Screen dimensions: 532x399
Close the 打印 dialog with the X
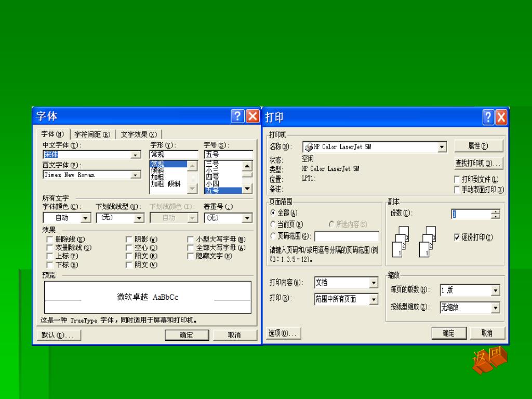[501, 117]
